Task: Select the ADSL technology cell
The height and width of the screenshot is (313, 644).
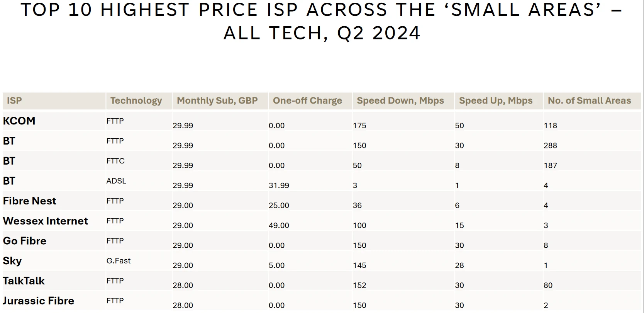Action: (116, 181)
